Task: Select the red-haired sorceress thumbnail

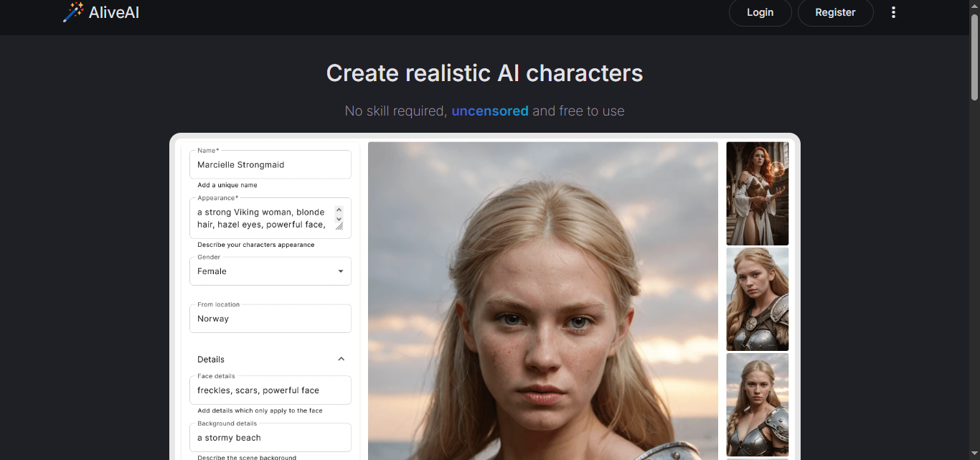Action: pos(758,194)
